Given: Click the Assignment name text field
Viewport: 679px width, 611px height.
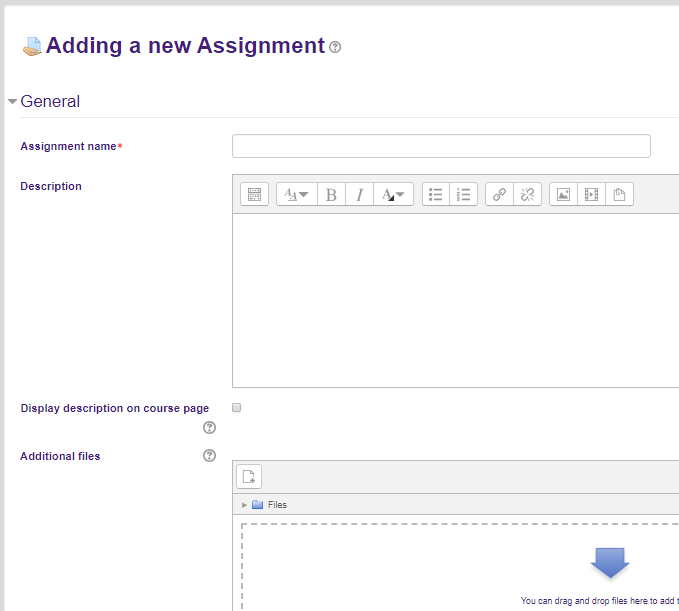Looking at the screenshot, I should pos(441,147).
